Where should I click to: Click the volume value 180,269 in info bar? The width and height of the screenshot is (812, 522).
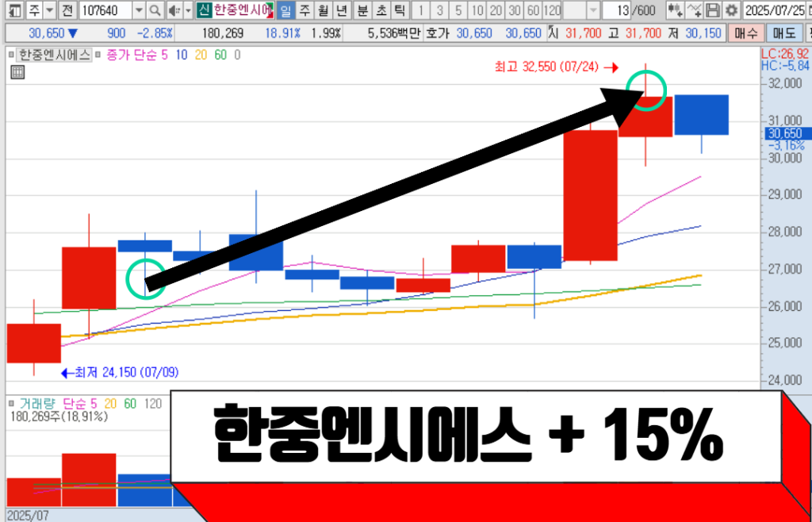click(224, 33)
